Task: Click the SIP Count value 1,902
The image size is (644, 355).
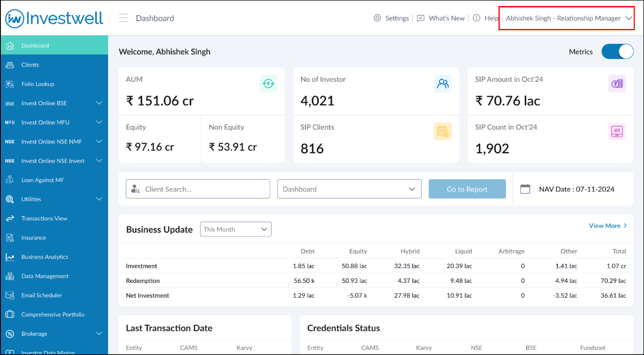Action: pos(492,149)
